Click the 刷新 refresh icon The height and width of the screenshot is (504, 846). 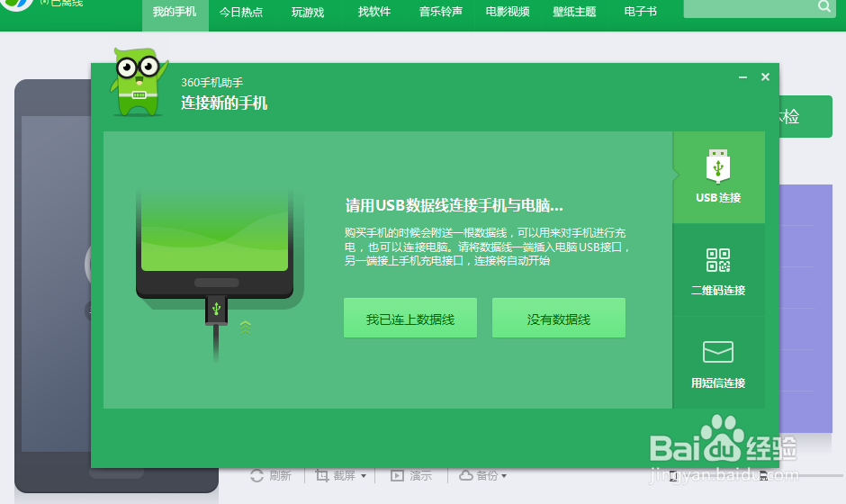point(256,475)
